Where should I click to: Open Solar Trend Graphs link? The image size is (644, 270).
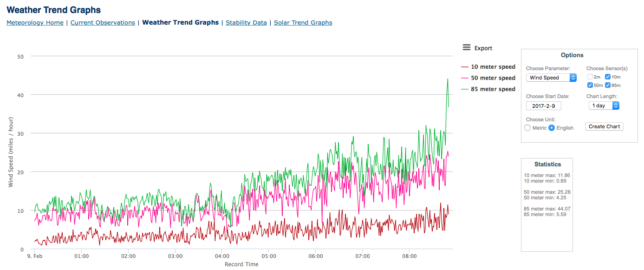click(303, 22)
